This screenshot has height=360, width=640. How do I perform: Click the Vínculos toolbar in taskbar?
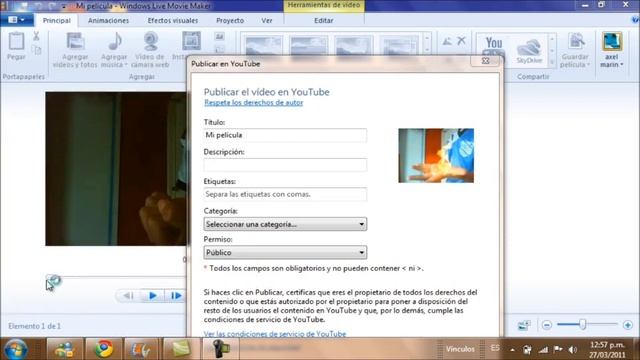[x=460, y=349]
